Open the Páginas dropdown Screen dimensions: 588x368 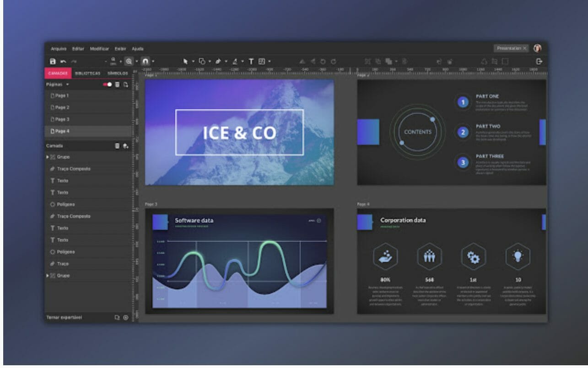pyautogui.click(x=67, y=85)
